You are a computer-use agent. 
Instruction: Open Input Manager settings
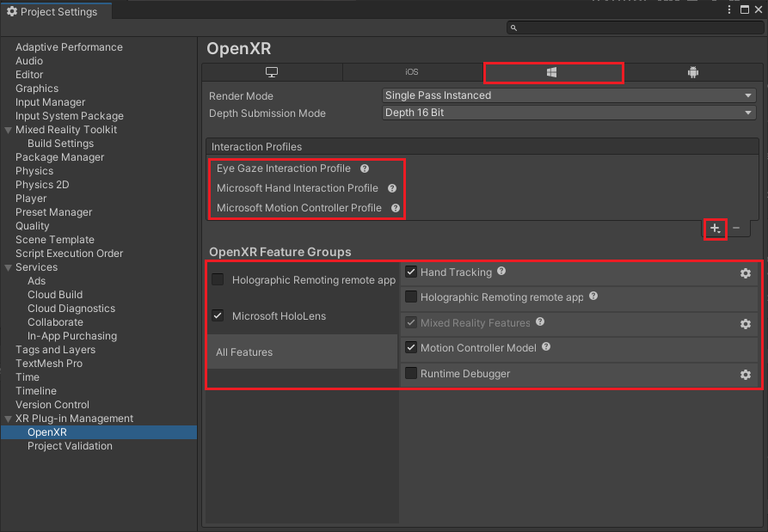tap(50, 102)
